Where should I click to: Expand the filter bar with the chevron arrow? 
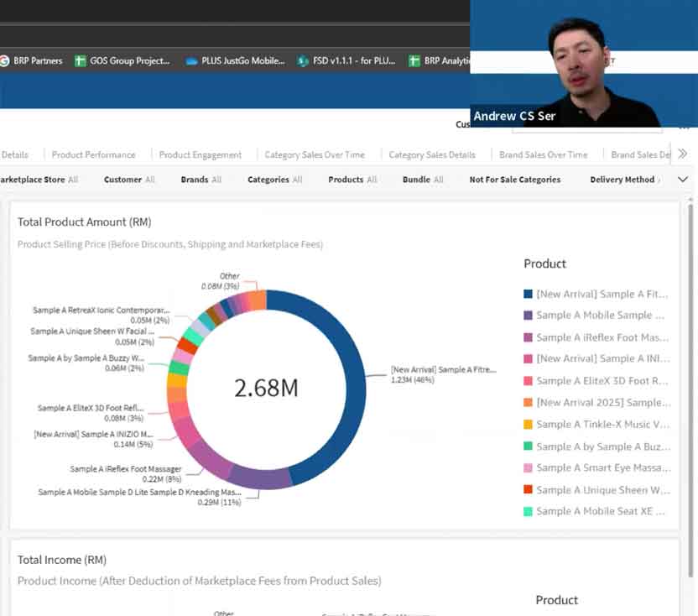[683, 180]
